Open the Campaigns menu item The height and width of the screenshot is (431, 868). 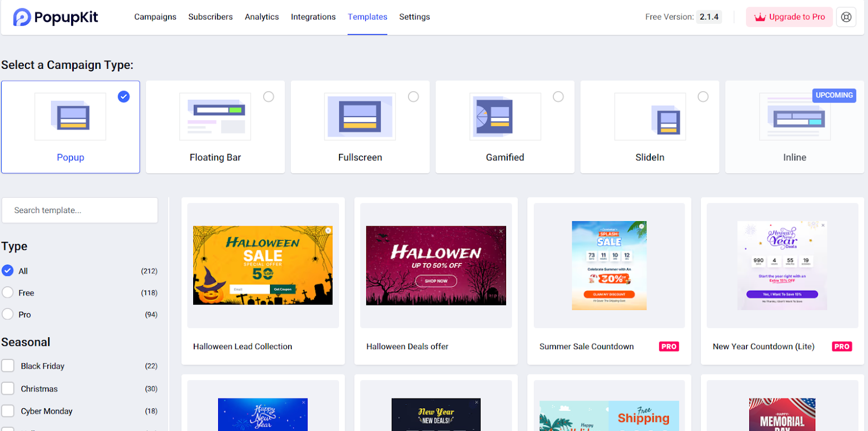155,17
